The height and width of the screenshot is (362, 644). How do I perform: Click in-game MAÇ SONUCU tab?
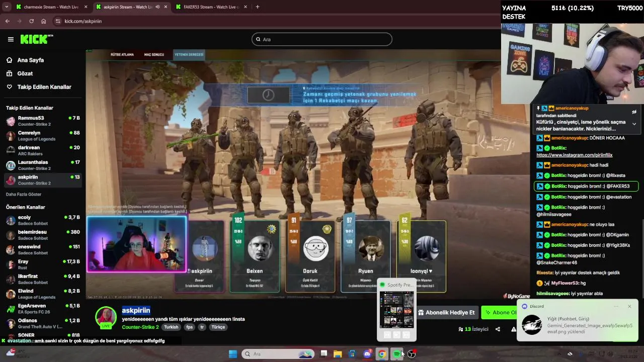(154, 54)
